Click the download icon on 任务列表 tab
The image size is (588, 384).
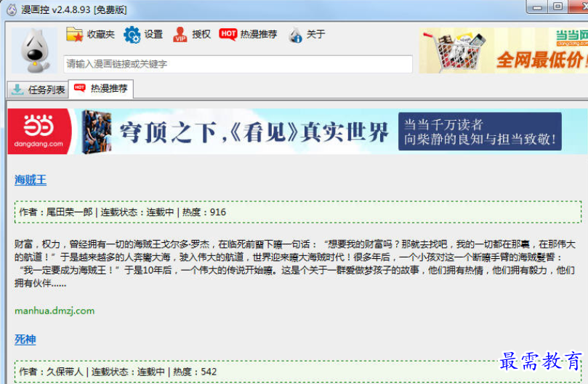tap(17, 89)
